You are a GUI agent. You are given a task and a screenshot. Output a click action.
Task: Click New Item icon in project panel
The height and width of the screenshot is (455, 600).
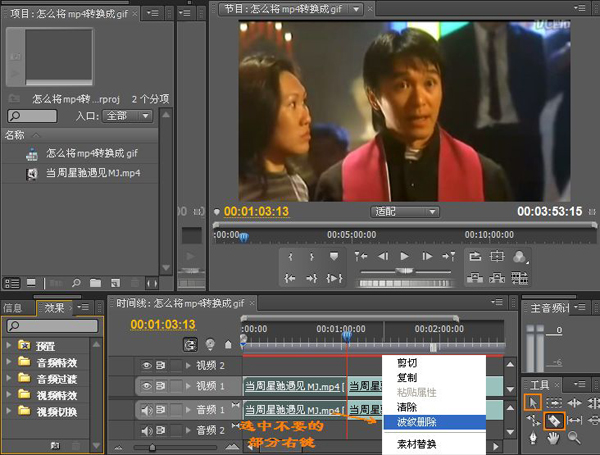click(115, 283)
